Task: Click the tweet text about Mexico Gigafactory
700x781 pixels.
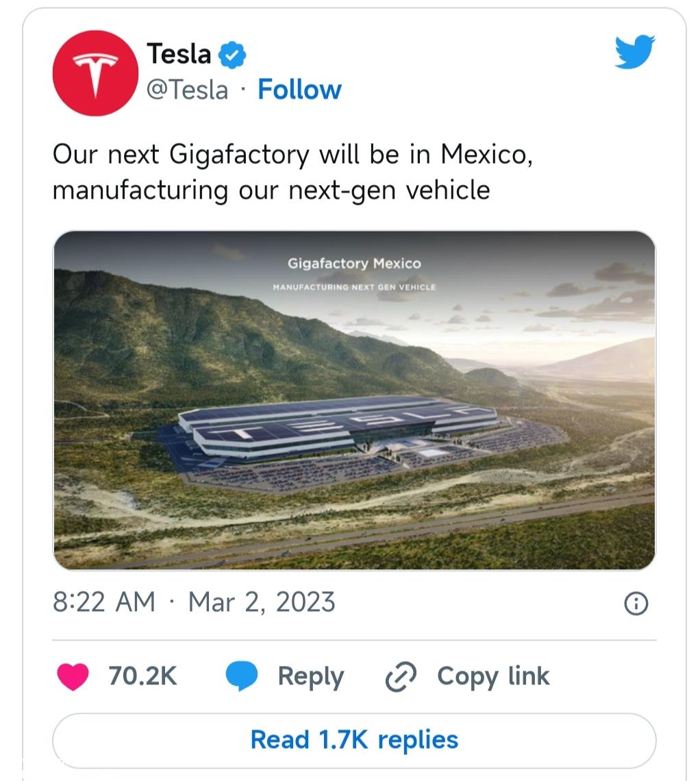Action: click(292, 172)
